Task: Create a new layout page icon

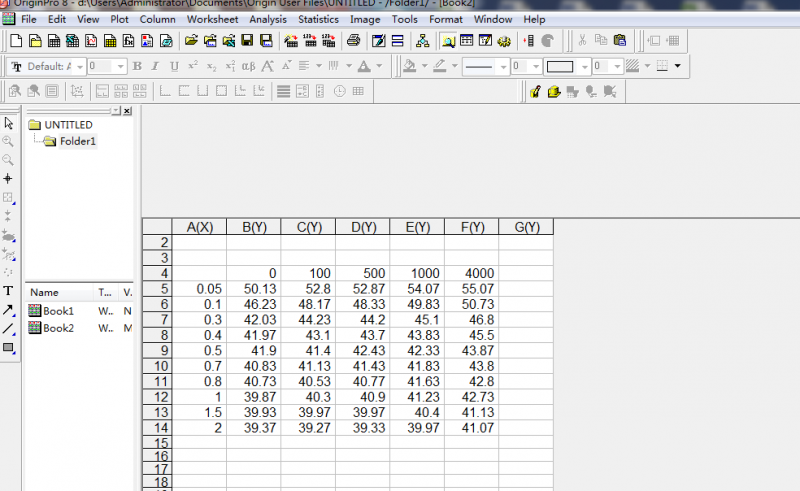Action: 147,41
